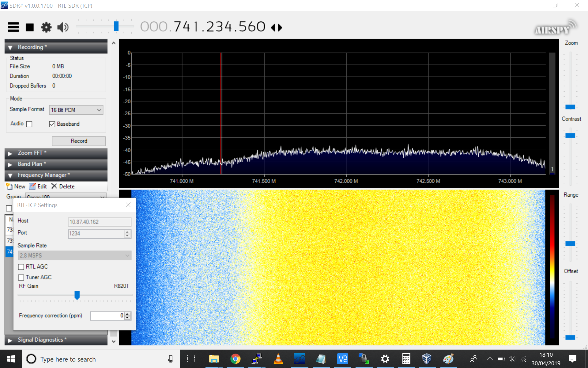Open the Action Center notifications icon
This screenshot has width=588, height=368.
pos(573,359)
